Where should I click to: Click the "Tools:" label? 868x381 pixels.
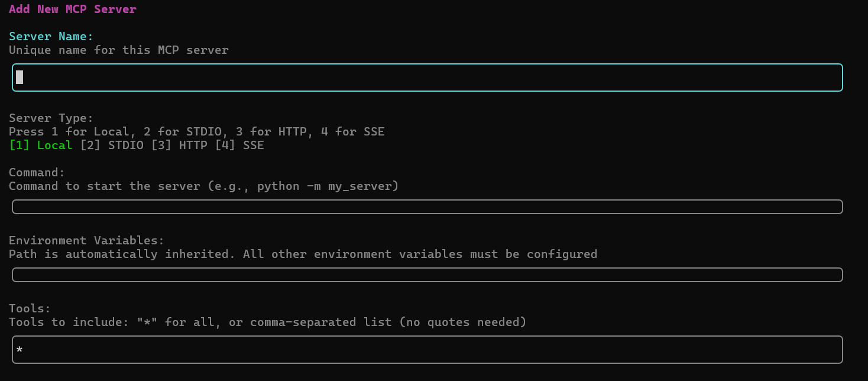click(30, 309)
